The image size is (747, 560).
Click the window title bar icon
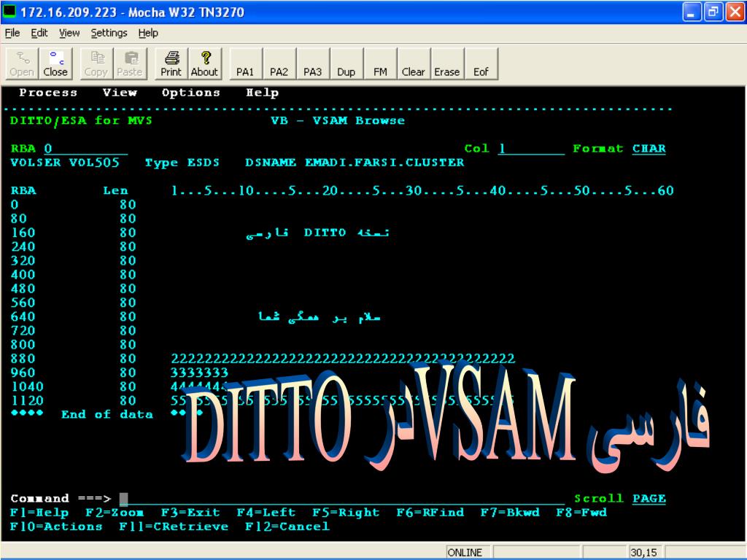pyautogui.click(x=9, y=12)
